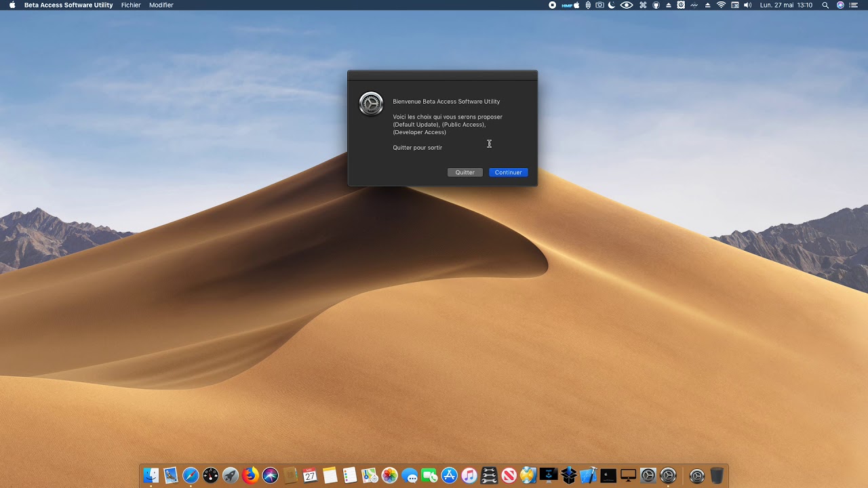This screenshot has height=488, width=868.
Task: Open FaceTime from the Dock
Action: point(429,476)
